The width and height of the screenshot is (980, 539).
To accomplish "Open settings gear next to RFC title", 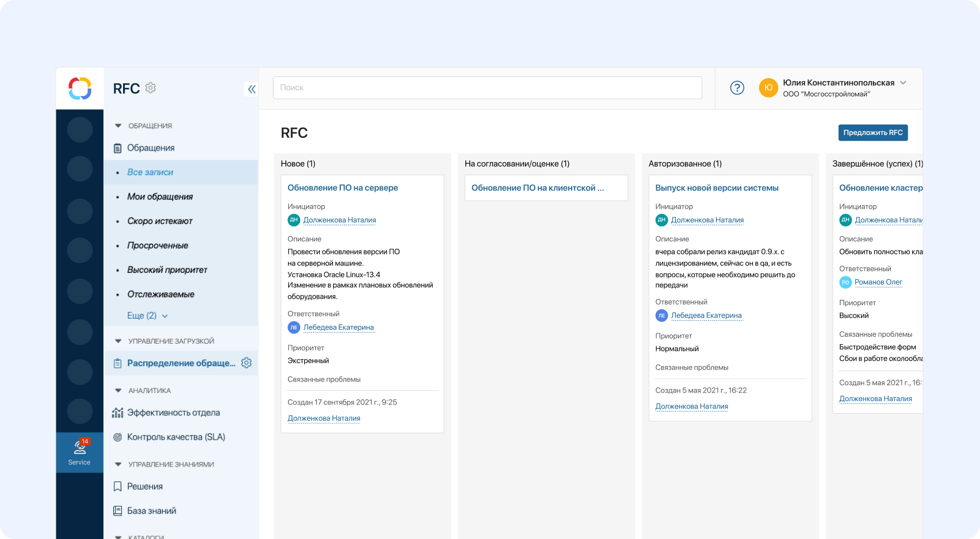I will point(151,88).
